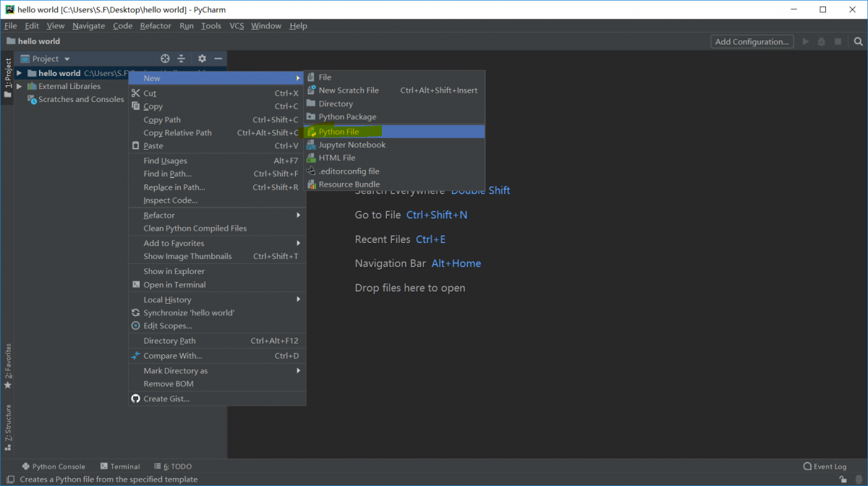Expand the External Libraries tree node
This screenshot has height=486, width=868.
[20, 86]
